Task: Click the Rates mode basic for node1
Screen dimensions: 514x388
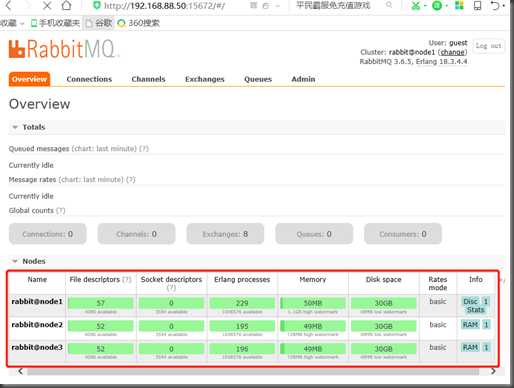Action: (x=438, y=302)
